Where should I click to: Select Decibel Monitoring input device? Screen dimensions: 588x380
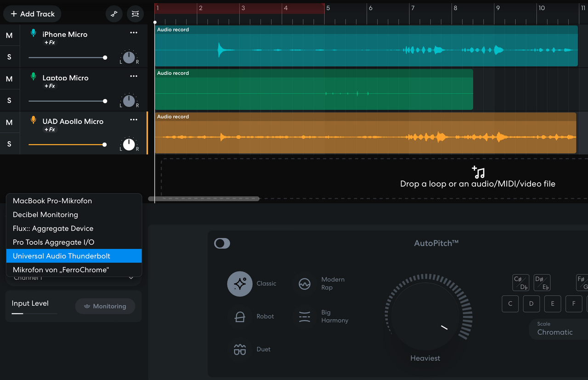(74, 215)
